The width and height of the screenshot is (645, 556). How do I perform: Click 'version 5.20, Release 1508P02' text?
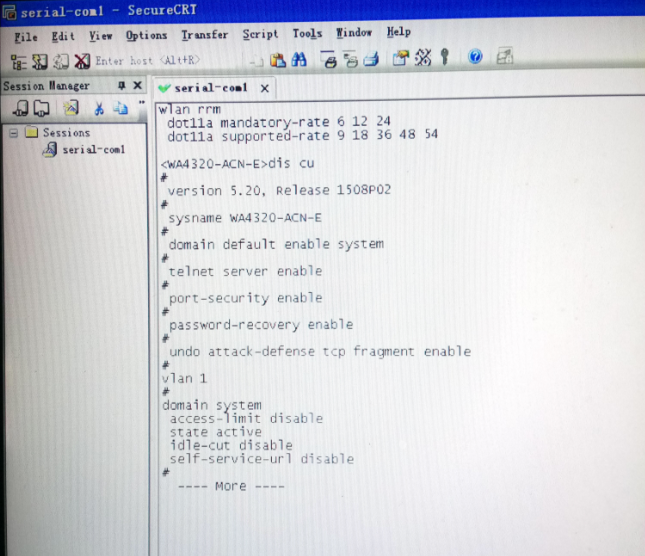coord(279,190)
